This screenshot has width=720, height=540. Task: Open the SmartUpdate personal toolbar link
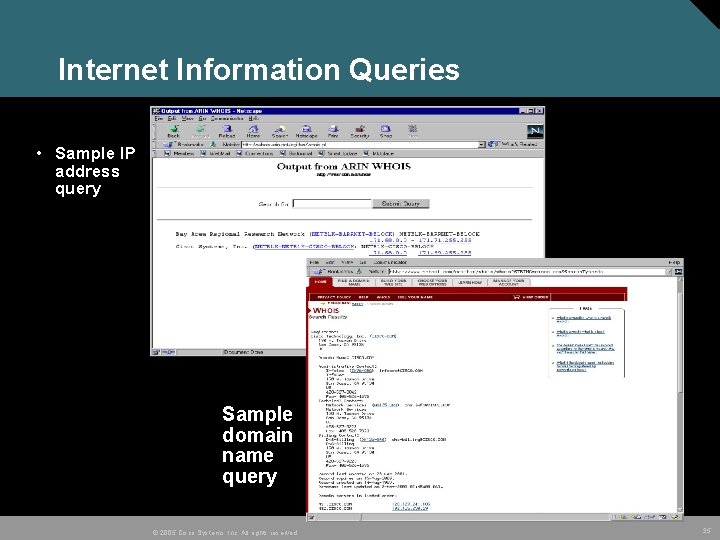click(x=338, y=153)
